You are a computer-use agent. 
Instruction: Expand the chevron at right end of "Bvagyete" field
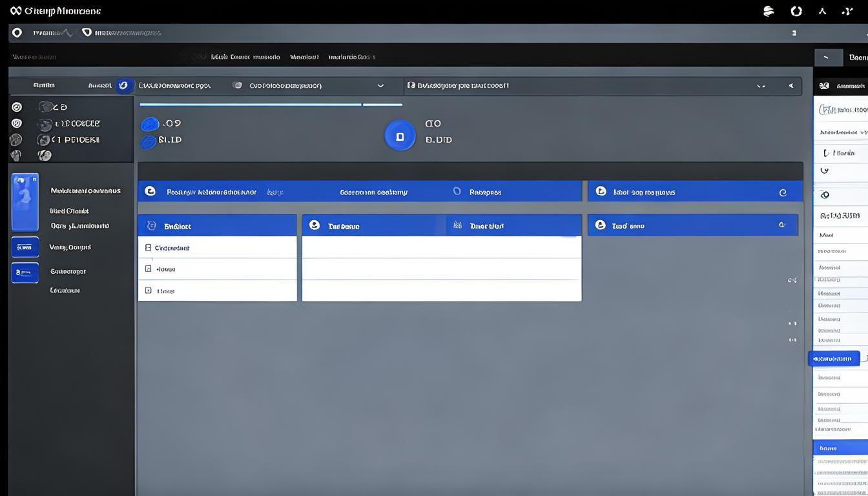[761, 85]
